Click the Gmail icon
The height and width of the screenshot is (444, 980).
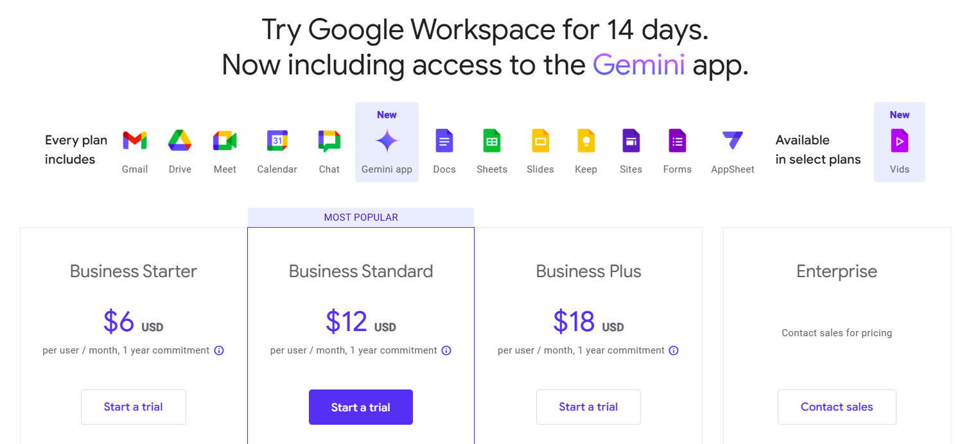click(x=135, y=141)
